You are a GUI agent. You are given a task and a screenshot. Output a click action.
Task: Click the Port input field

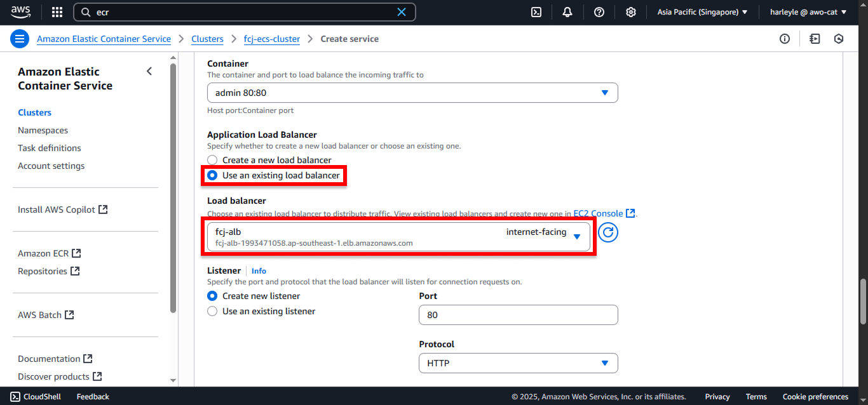click(519, 315)
